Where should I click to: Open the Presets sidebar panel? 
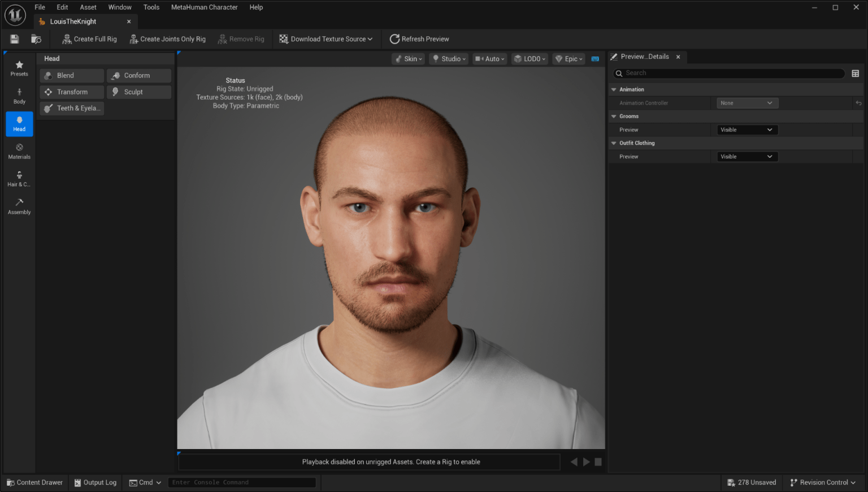click(19, 68)
